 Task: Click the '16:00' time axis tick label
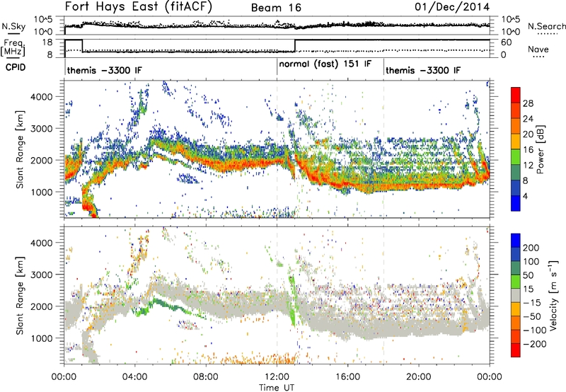pos(347,377)
